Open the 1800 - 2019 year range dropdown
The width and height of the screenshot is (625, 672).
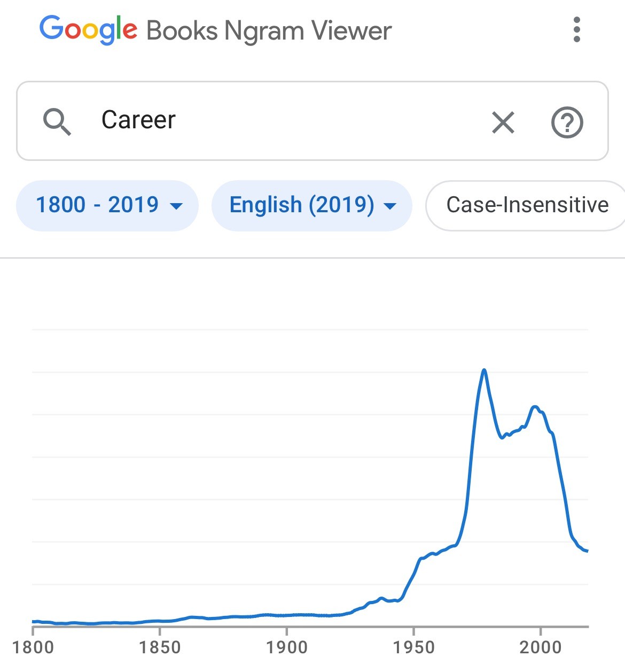(x=107, y=205)
